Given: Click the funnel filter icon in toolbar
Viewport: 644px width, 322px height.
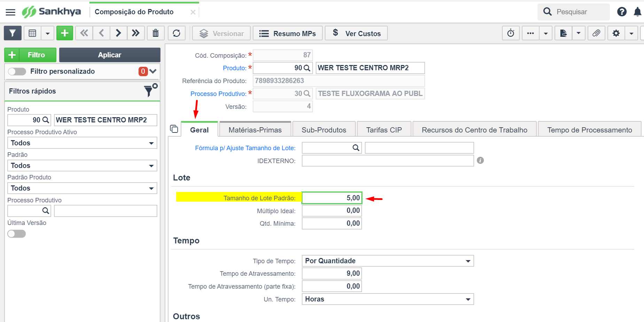Looking at the screenshot, I should pos(13,33).
